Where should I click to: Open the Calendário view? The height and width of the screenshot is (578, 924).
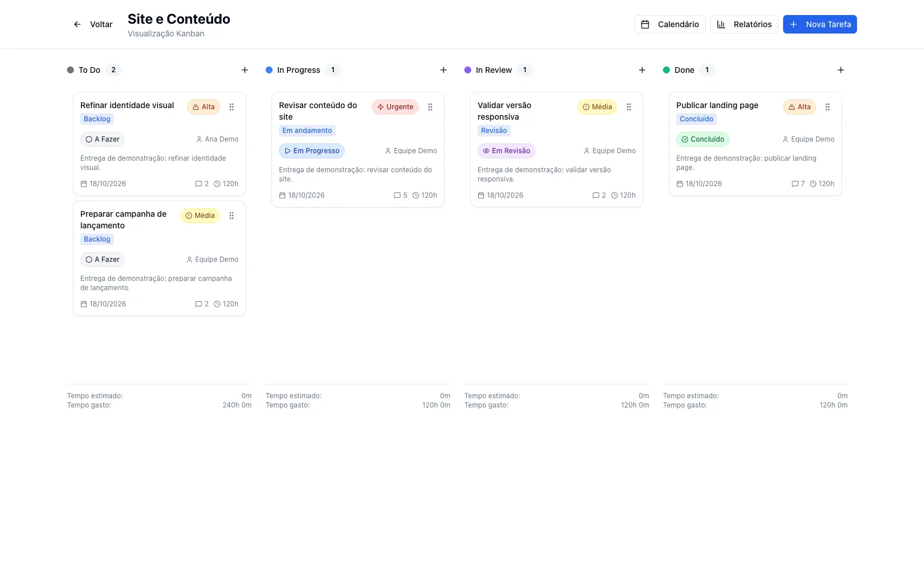point(670,24)
